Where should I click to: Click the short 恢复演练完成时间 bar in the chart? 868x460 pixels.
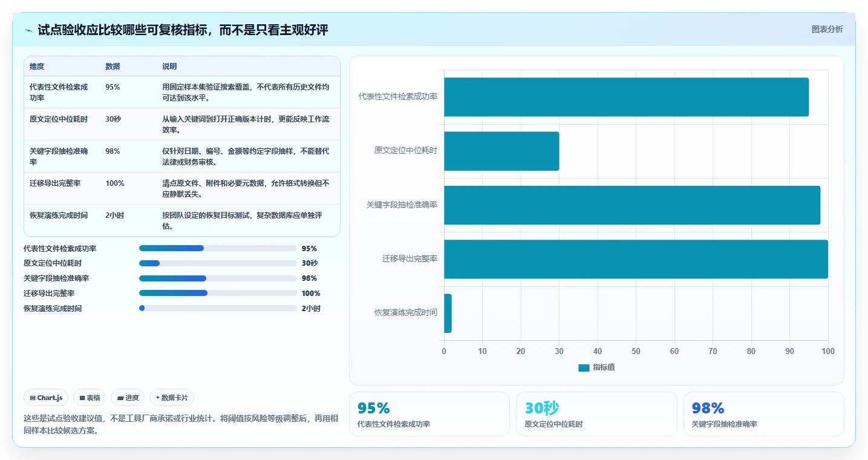pyautogui.click(x=448, y=313)
